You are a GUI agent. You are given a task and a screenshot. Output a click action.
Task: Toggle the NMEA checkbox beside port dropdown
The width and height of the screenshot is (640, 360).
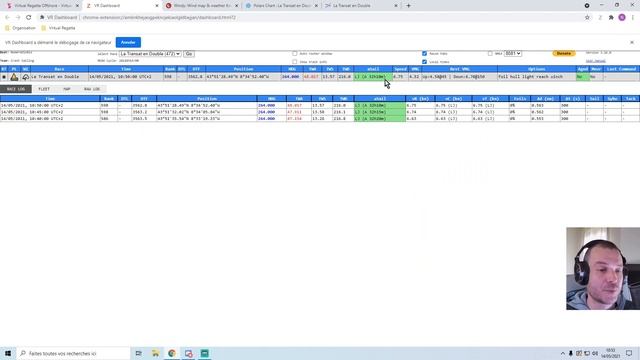click(x=490, y=53)
